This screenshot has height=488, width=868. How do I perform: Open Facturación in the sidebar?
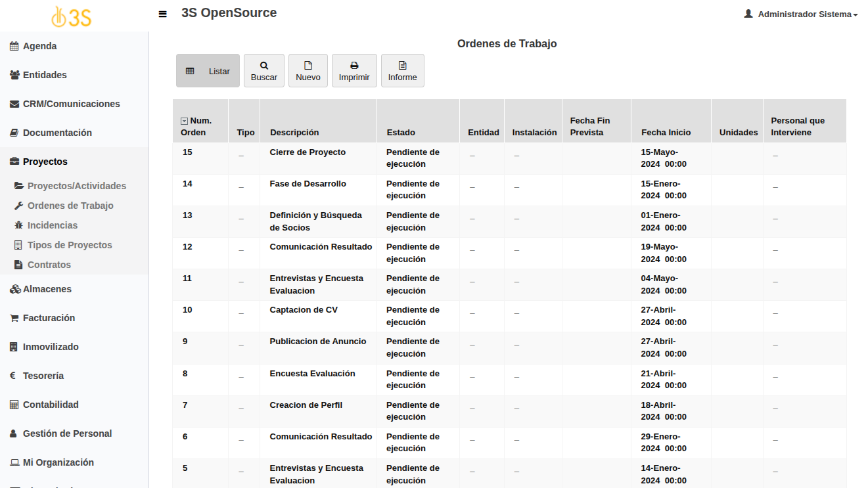pyautogui.click(x=49, y=318)
